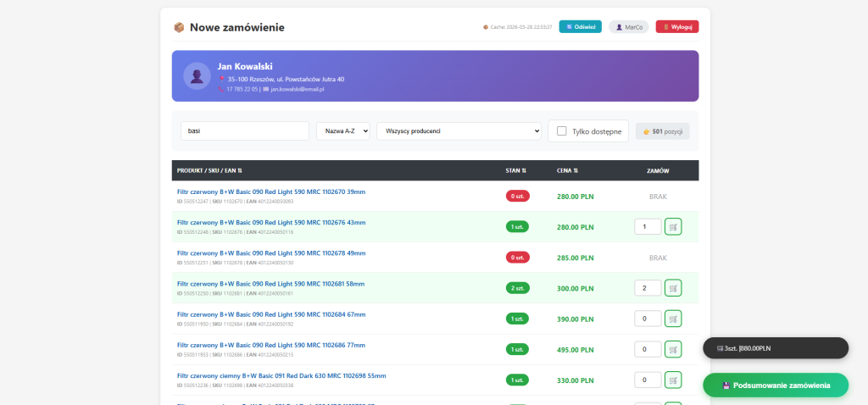Viewport: 868px width, 405px height.
Task: Click the package icon beside Nowe zamówienie
Action: [179, 27]
